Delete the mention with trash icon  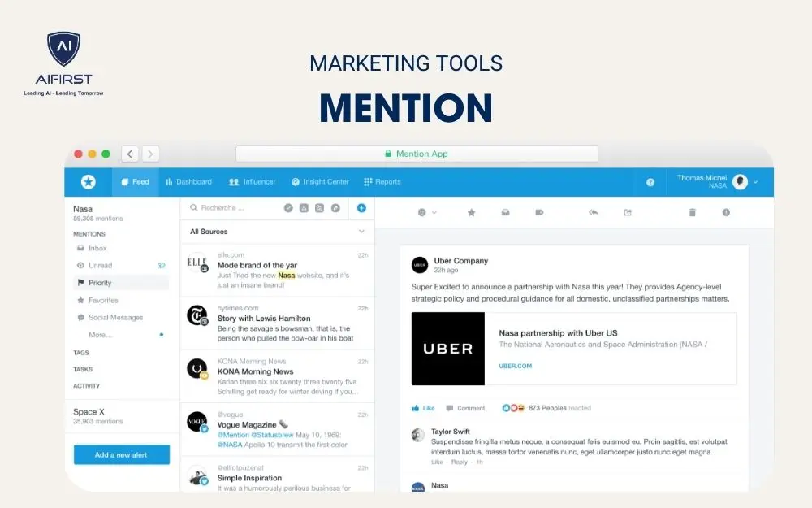pyautogui.click(x=693, y=212)
